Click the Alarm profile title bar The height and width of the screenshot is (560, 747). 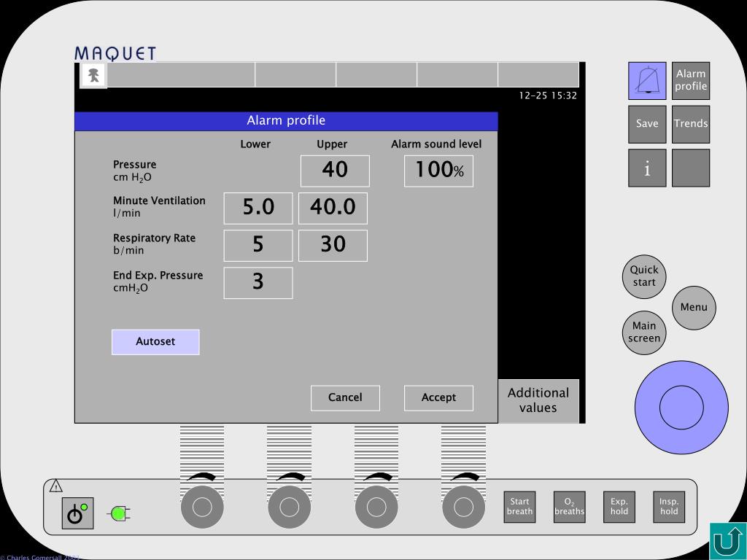pyautogui.click(x=286, y=121)
